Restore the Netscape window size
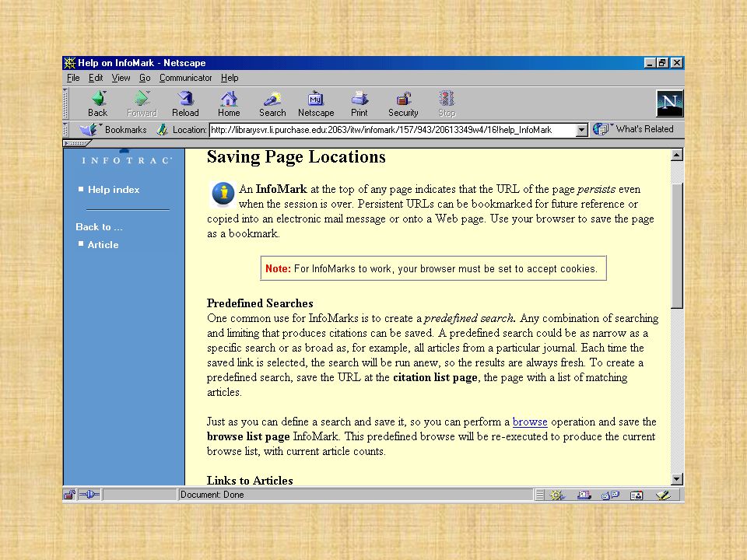This screenshot has height=560, width=747. point(662,63)
